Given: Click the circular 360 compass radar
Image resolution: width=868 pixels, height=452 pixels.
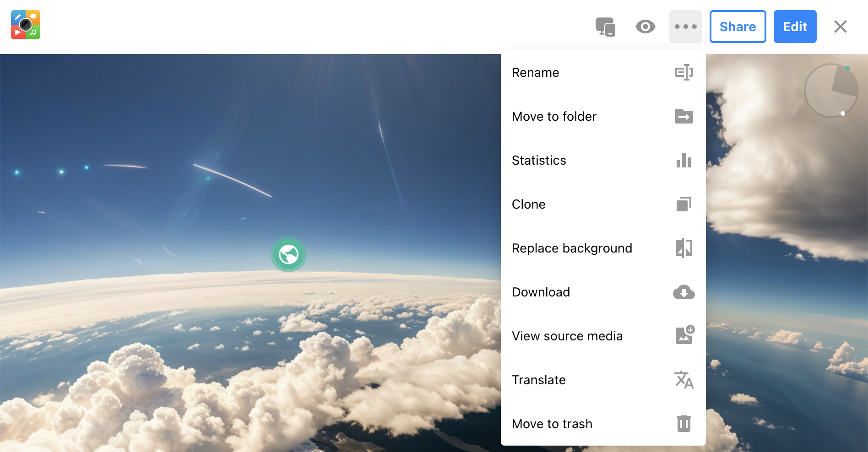Looking at the screenshot, I should pos(831,91).
